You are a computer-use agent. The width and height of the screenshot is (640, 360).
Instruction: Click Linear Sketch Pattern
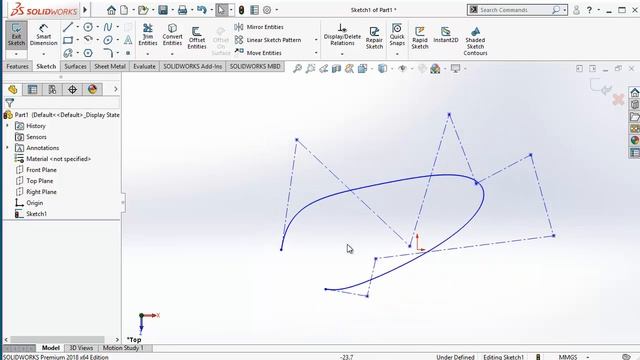(268, 40)
